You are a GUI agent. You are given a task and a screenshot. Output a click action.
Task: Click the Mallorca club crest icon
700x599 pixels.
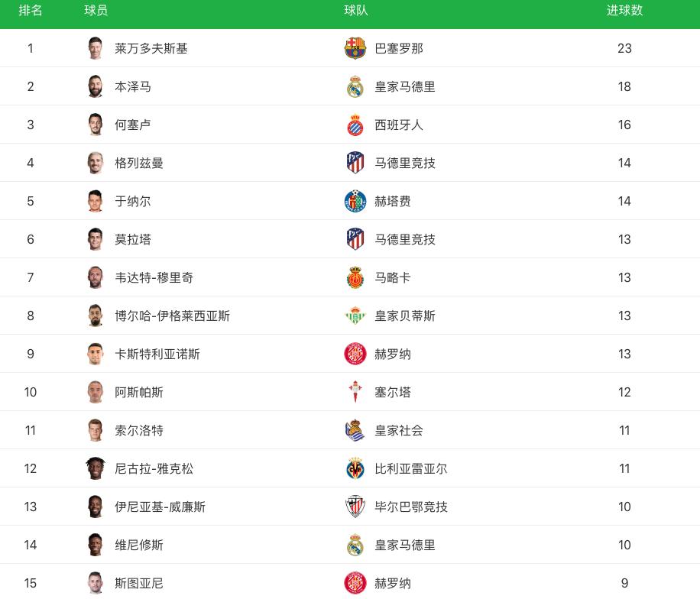355,277
